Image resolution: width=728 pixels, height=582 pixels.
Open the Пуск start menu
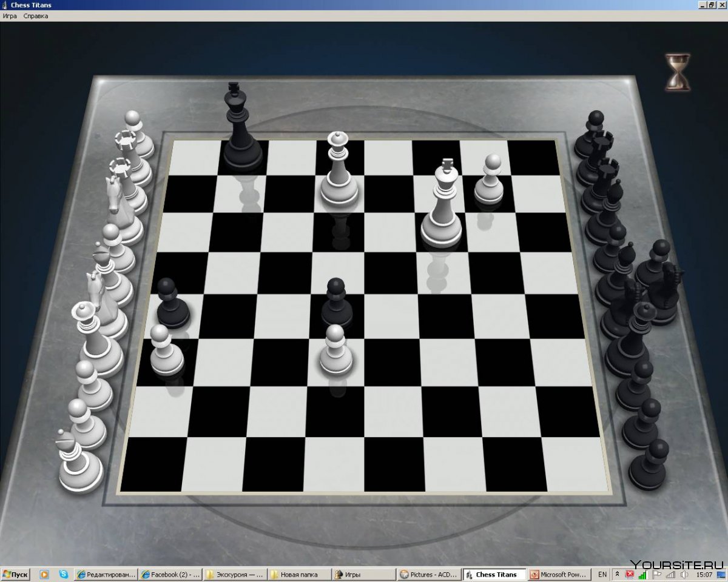(x=15, y=575)
